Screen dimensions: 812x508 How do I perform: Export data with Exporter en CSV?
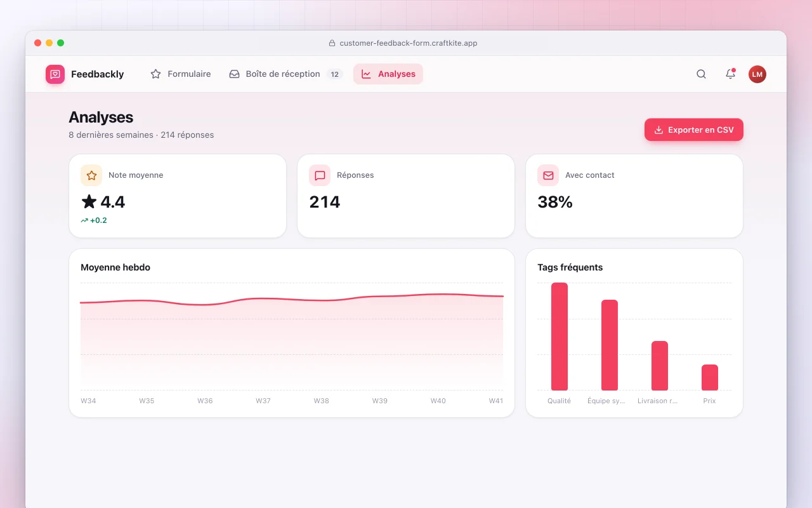point(694,130)
